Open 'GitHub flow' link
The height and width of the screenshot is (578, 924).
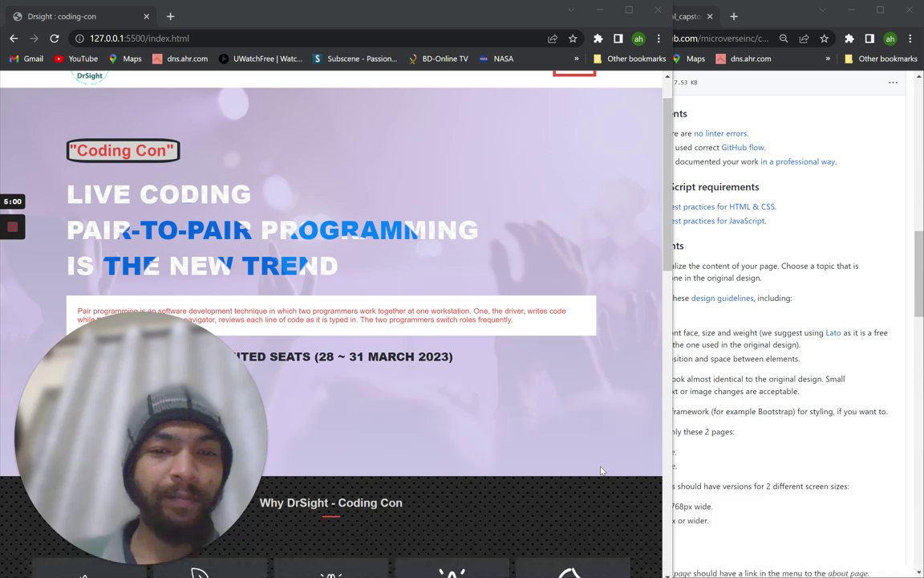(743, 148)
